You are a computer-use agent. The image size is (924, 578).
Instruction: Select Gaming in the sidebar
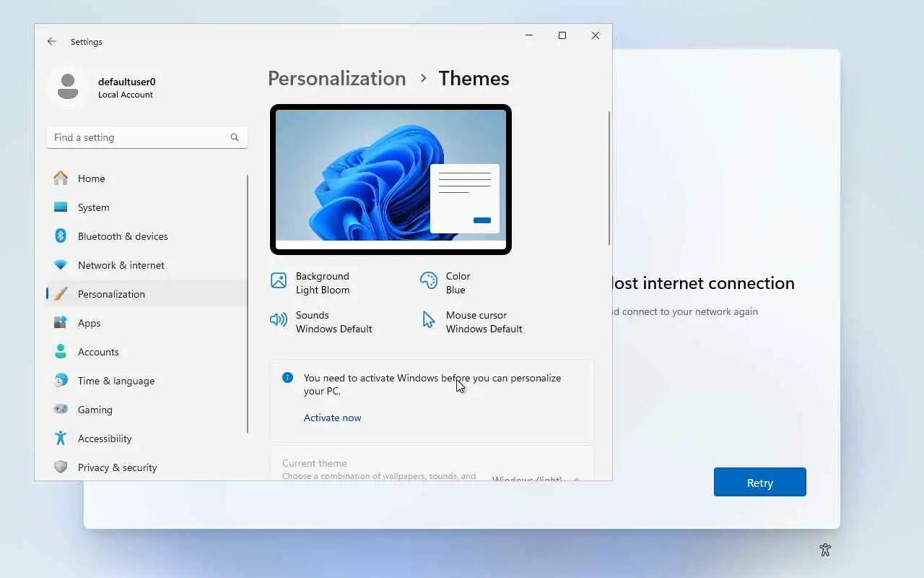click(147, 410)
